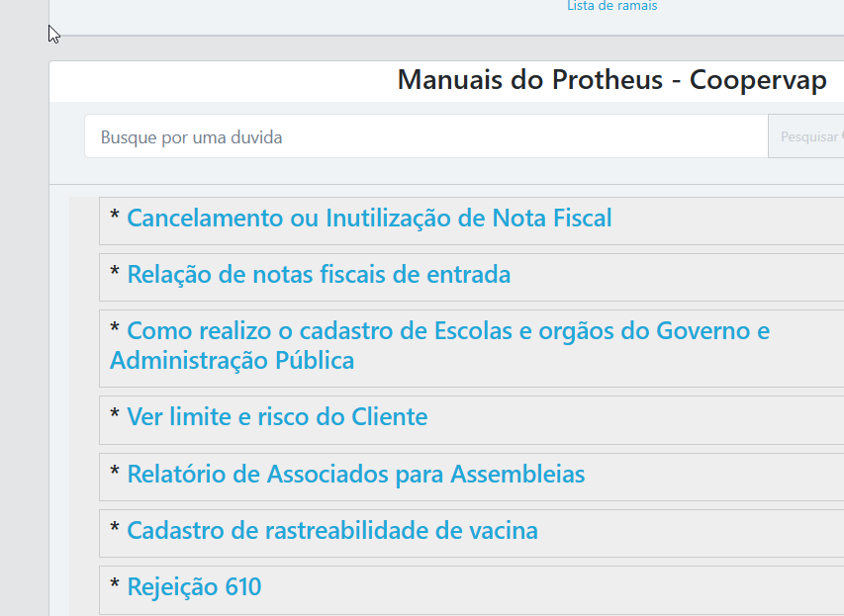Select the Nota Fiscal cancellation manual title text
This screenshot has width=844, height=616.
click(x=367, y=219)
